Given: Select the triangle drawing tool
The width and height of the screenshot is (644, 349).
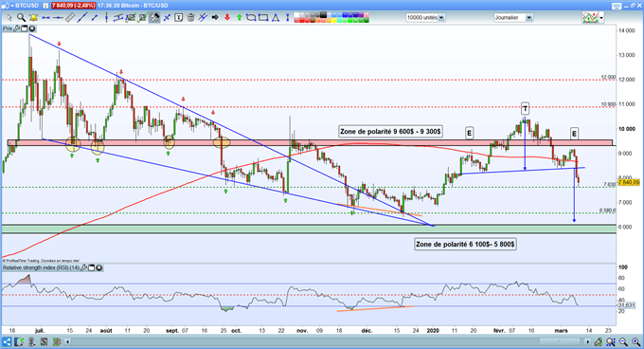Looking at the screenshot, I should pyautogui.click(x=276, y=18).
